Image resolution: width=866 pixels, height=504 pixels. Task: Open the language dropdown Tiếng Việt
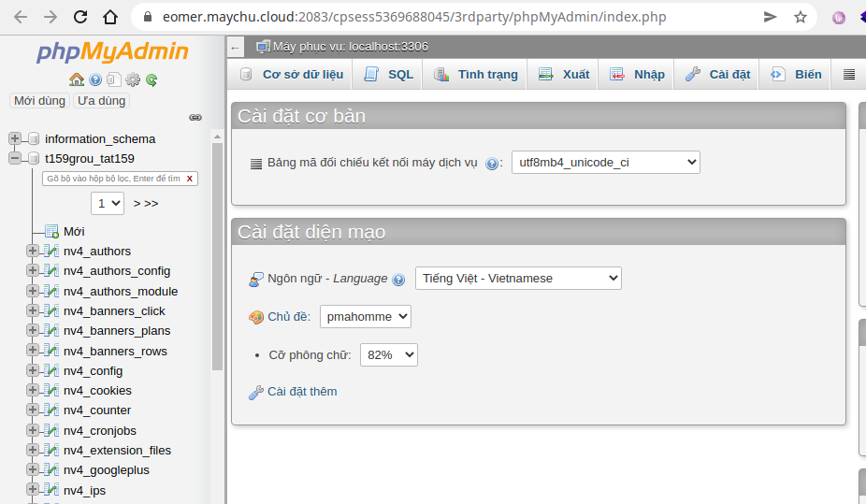click(518, 279)
